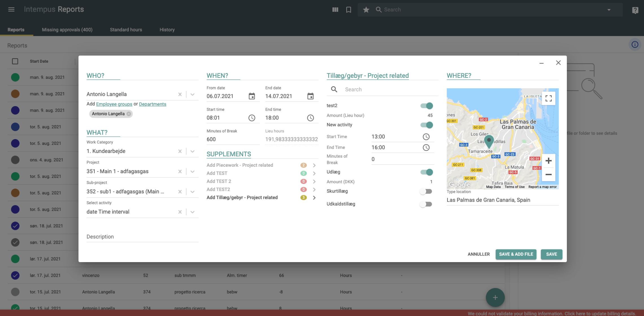The height and width of the screenshot is (316, 644).
Task: Open the hamburger menu
Action: pyautogui.click(x=11, y=10)
